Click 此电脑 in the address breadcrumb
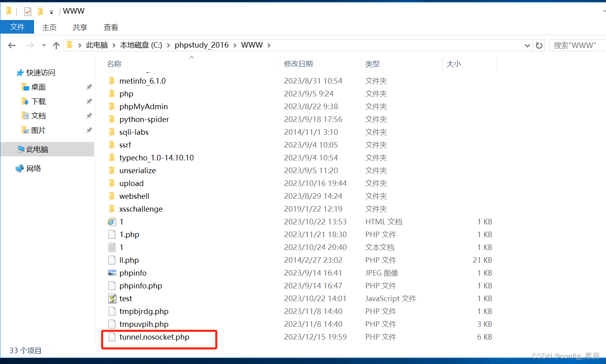The width and height of the screenshot is (606, 364). click(97, 45)
